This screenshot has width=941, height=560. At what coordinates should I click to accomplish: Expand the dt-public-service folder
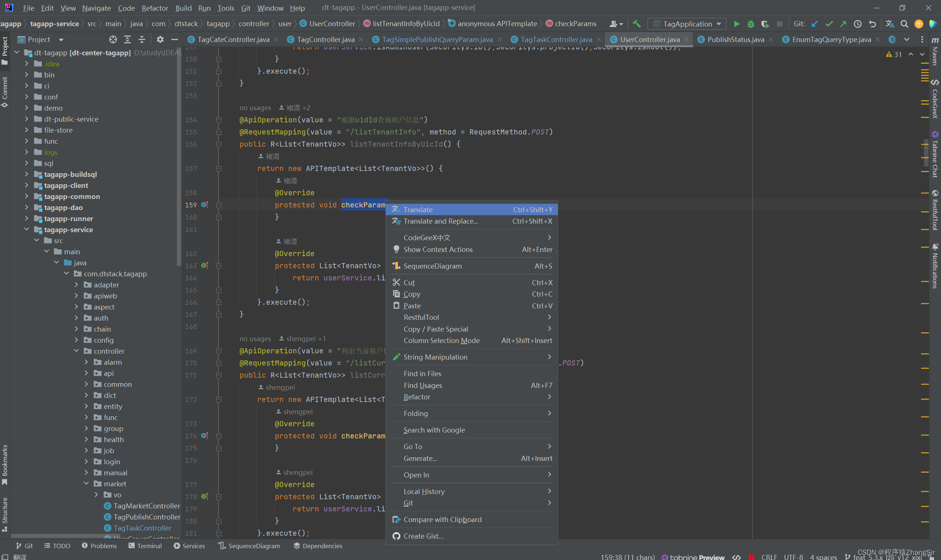click(x=27, y=119)
